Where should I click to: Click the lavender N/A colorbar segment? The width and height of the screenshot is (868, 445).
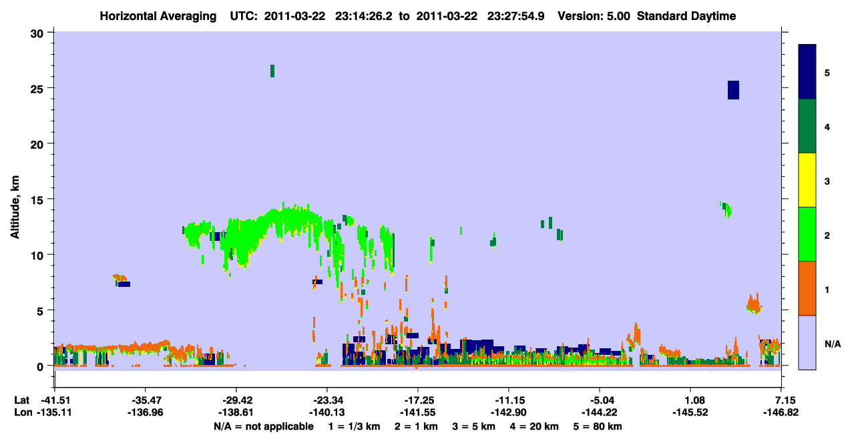(807, 342)
